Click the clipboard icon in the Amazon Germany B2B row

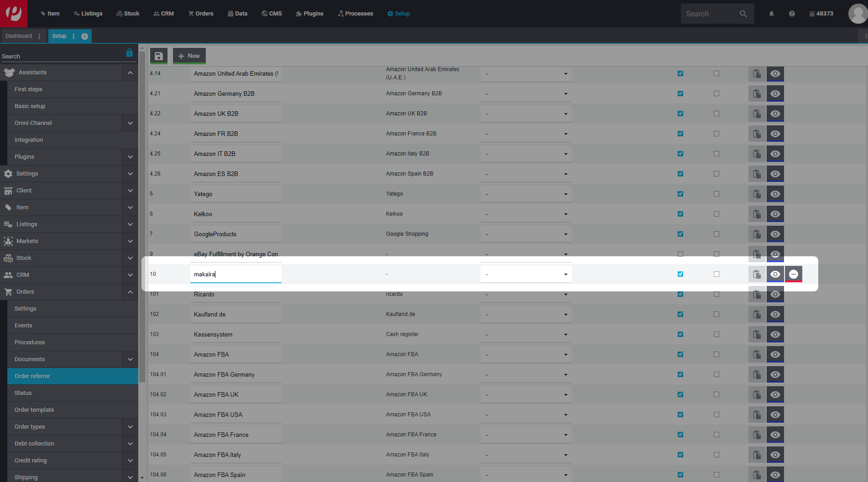click(757, 93)
